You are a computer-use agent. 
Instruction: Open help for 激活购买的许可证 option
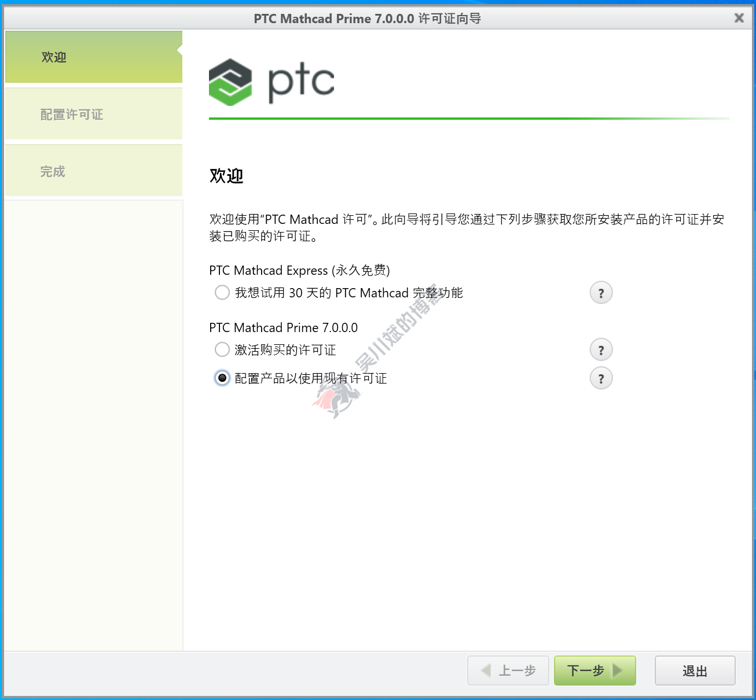coord(601,349)
